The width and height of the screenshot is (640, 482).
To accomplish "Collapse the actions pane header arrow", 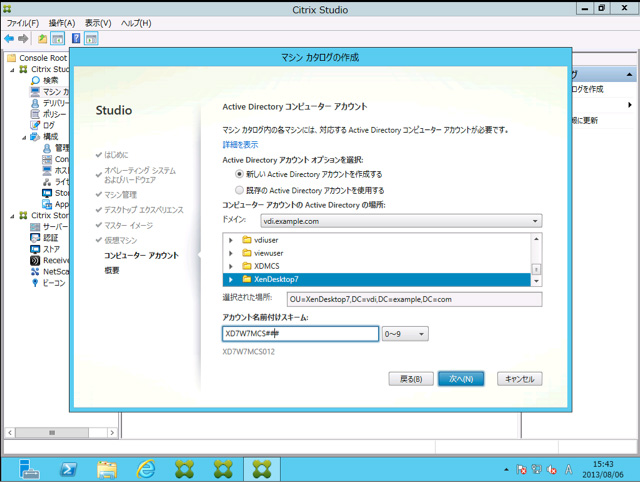I will pyautogui.click(x=629, y=74).
